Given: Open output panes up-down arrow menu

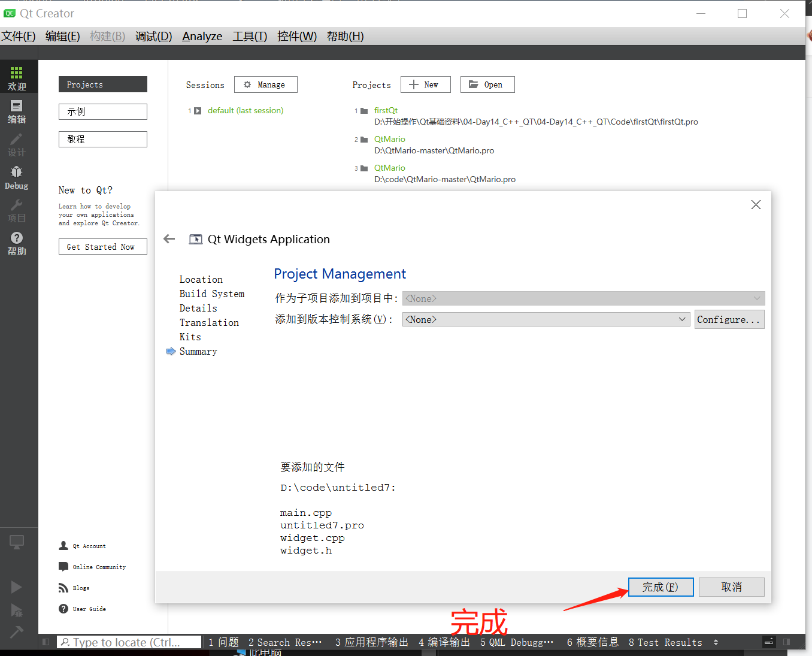Looking at the screenshot, I should [716, 642].
